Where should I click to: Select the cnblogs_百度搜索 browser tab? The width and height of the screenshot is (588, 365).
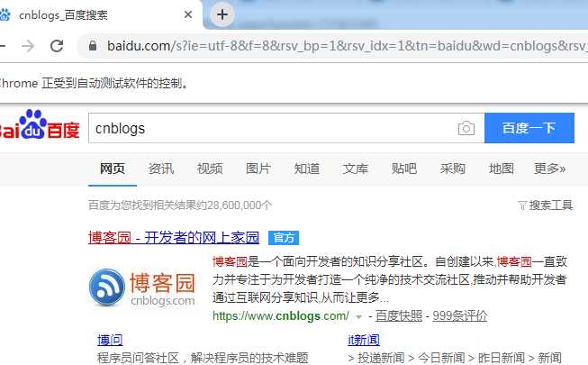click(x=99, y=15)
